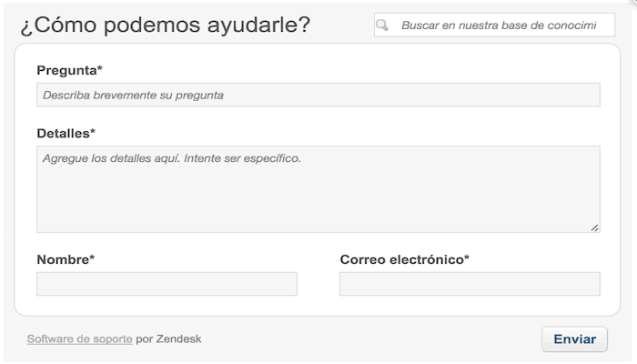Open the Software de soporte link

[x=80, y=339]
